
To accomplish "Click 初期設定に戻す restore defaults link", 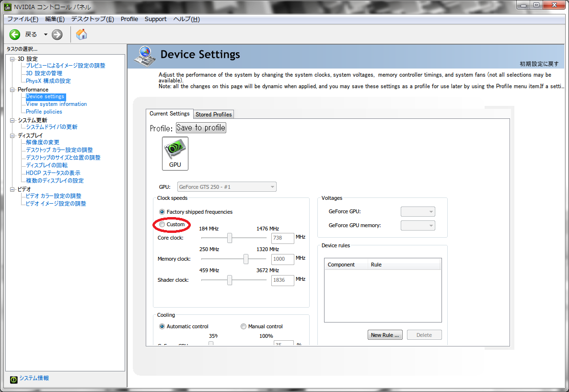I will [x=539, y=64].
